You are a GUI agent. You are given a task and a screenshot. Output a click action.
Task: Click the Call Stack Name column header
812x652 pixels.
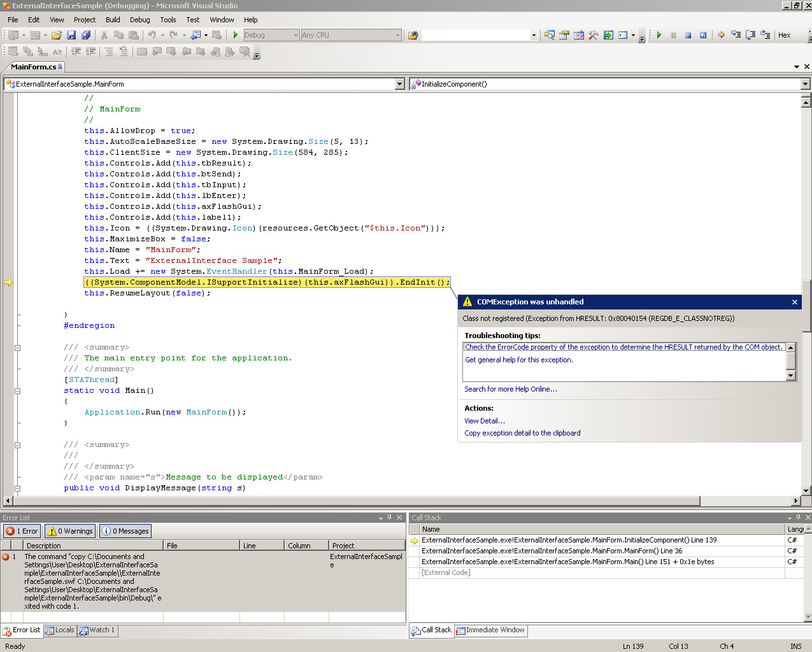[602, 529]
